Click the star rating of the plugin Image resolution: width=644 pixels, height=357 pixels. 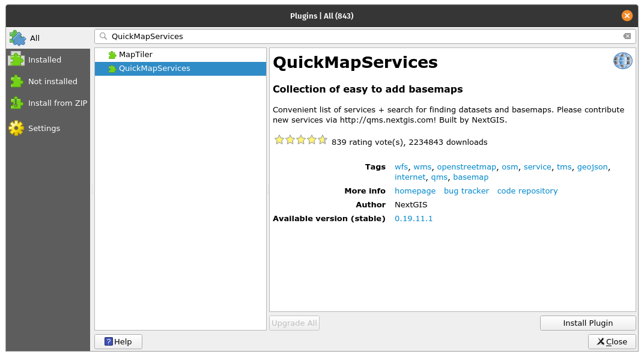[300, 140]
